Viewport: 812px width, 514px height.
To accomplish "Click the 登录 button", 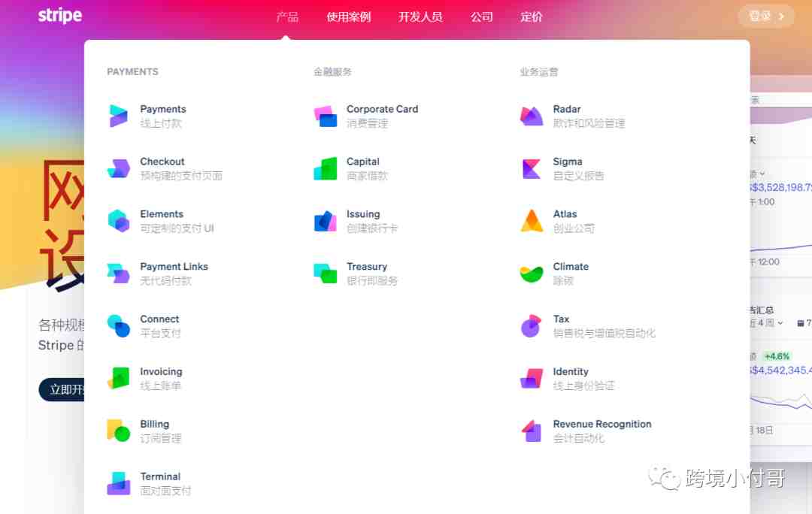I will coord(766,17).
